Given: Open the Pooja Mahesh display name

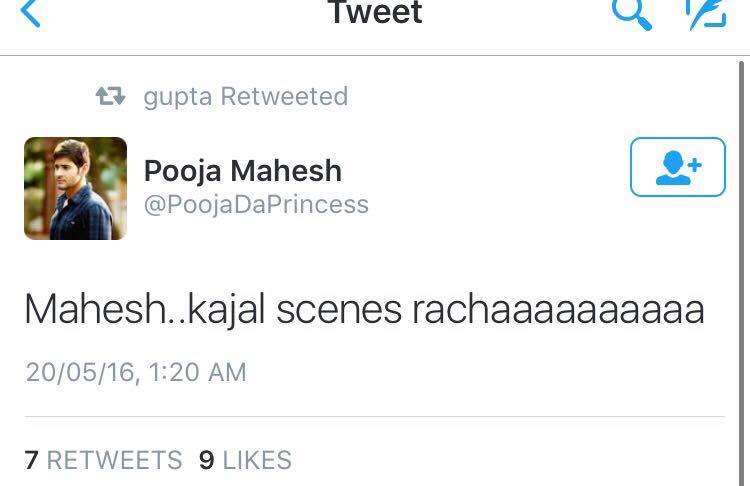Looking at the screenshot, I should click(x=243, y=171).
